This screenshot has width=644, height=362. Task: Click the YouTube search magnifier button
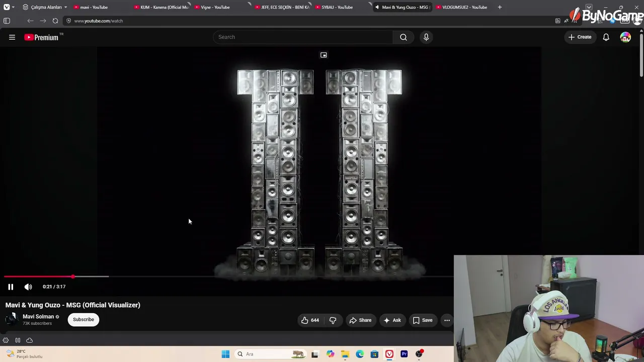tap(404, 37)
